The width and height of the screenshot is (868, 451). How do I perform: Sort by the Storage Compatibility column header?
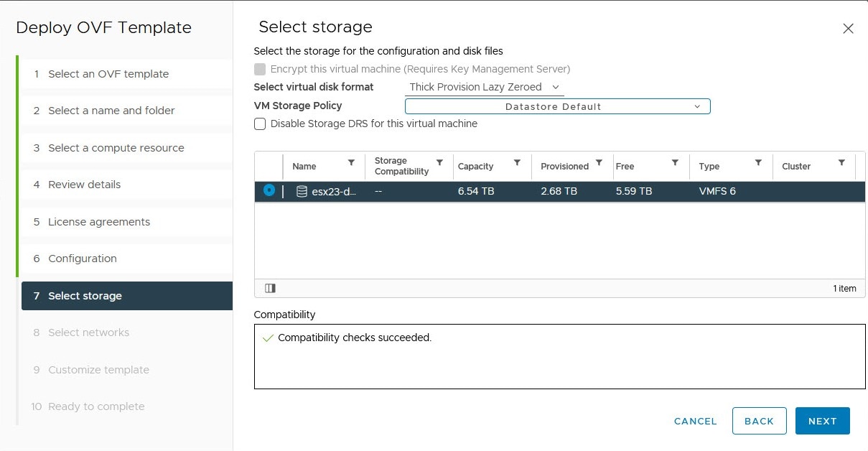[x=401, y=166]
